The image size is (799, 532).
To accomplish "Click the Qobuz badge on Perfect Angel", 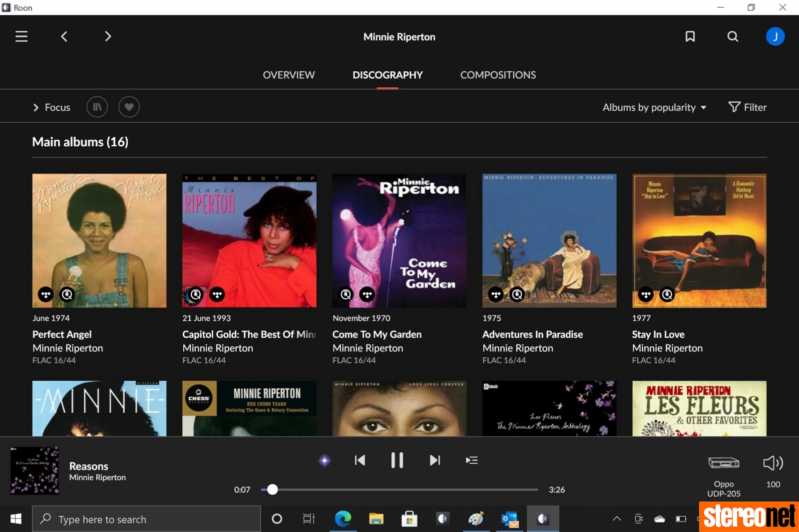I will (x=67, y=294).
